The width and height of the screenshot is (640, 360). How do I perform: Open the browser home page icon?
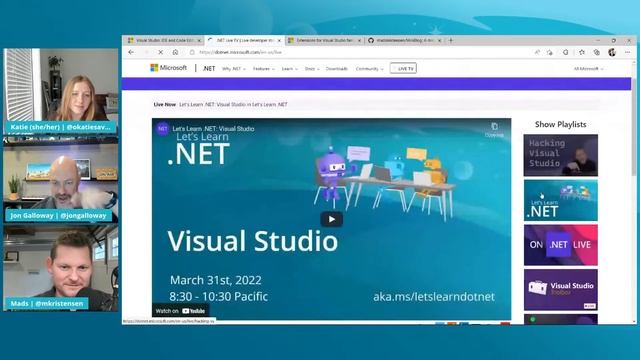point(175,52)
